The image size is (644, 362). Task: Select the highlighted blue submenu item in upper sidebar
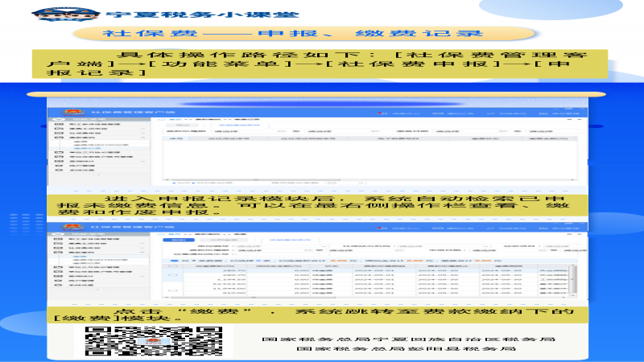pyautogui.click(x=87, y=148)
